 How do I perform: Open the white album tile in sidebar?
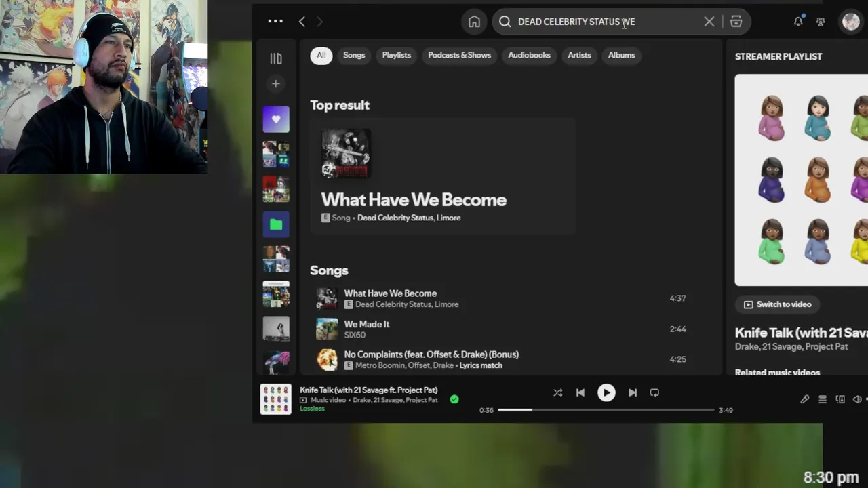(276, 329)
